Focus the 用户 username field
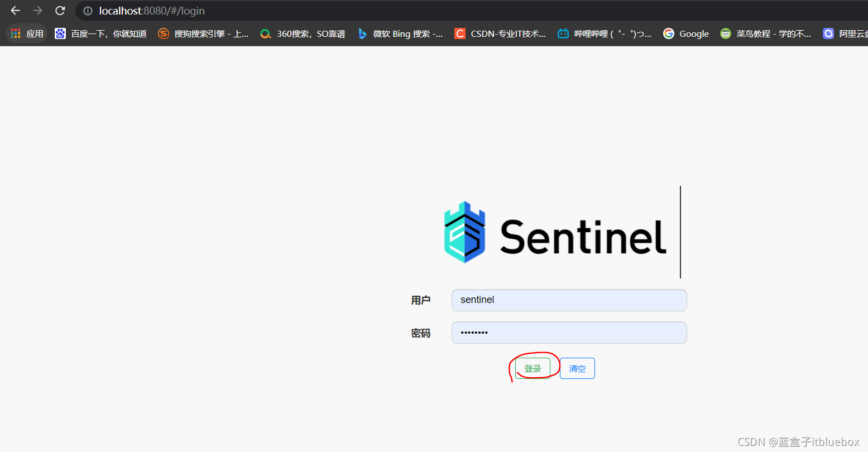Viewport: 868px width, 452px height. click(x=569, y=300)
